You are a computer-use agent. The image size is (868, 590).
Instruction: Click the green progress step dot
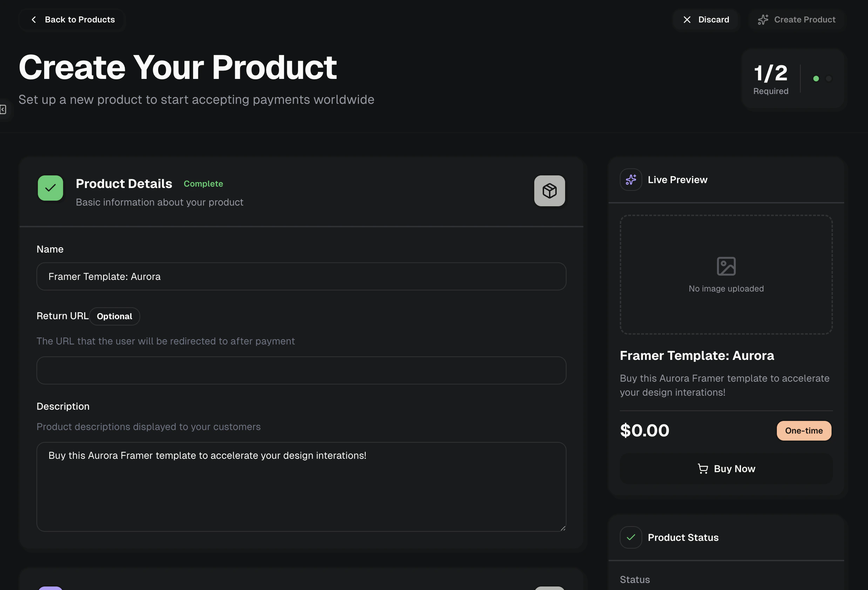click(816, 79)
